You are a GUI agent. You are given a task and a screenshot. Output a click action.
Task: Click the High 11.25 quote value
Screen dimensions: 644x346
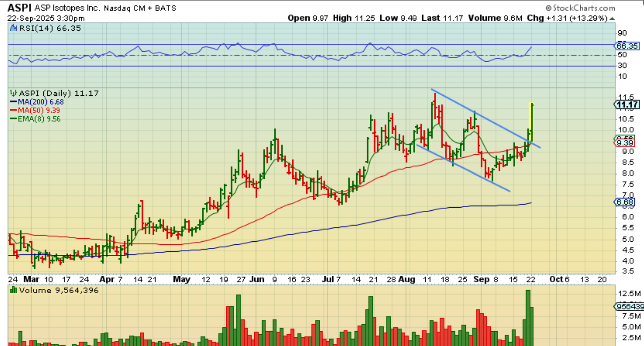pyautogui.click(x=354, y=18)
